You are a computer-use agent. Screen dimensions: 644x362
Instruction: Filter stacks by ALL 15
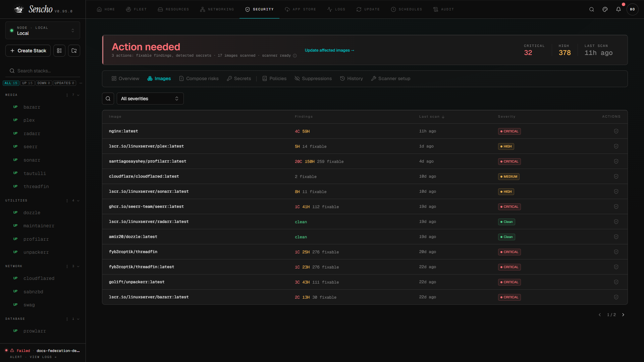[11, 83]
